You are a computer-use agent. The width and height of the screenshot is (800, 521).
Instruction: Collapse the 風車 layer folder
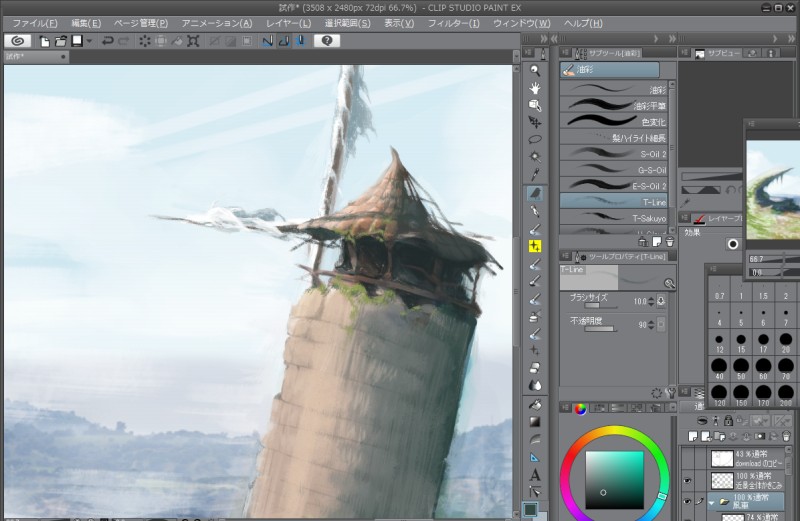point(712,503)
